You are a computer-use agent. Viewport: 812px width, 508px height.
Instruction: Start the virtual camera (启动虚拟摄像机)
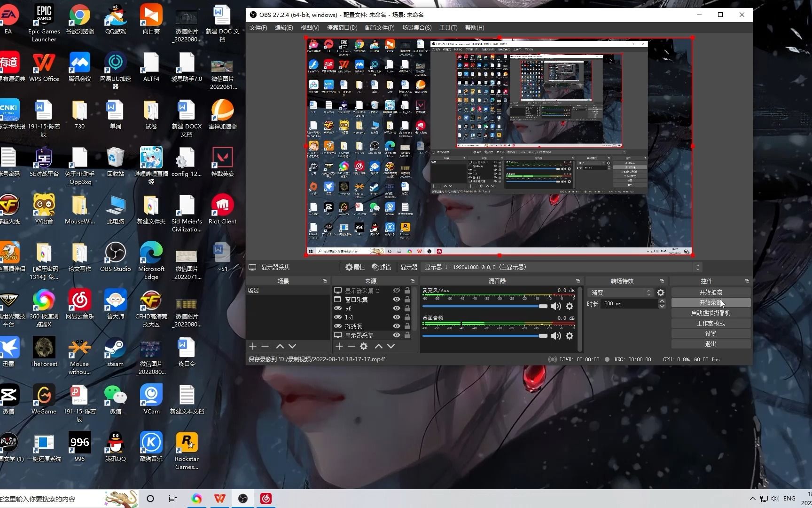(x=710, y=313)
